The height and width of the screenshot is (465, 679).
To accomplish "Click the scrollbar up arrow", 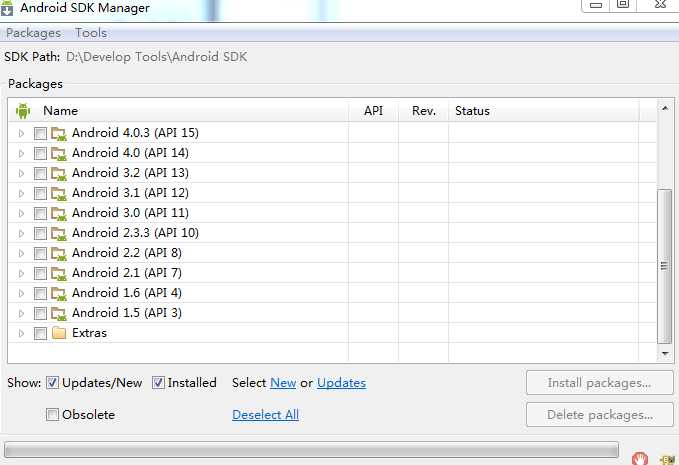I will pyautogui.click(x=665, y=108).
